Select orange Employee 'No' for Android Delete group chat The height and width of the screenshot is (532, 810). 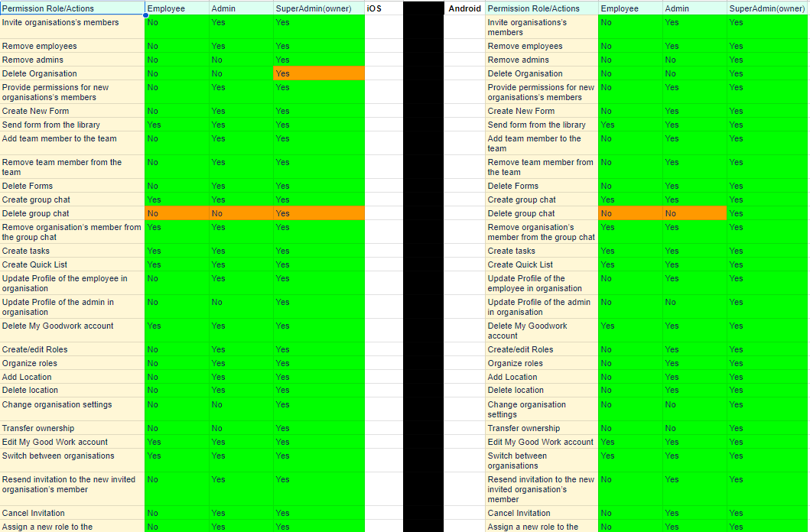(x=630, y=213)
